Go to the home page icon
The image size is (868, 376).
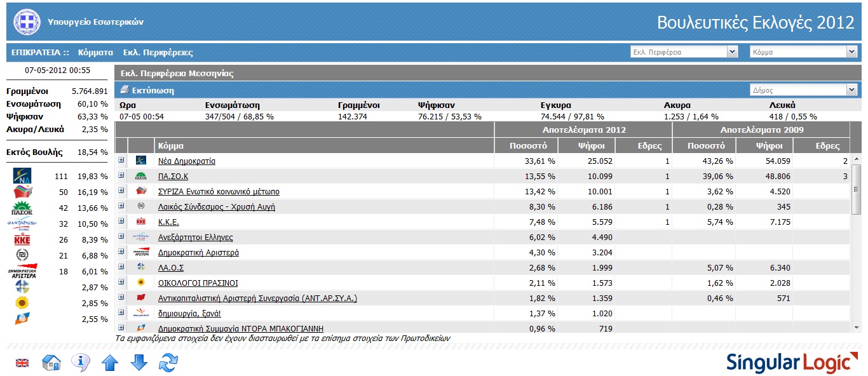(x=51, y=363)
